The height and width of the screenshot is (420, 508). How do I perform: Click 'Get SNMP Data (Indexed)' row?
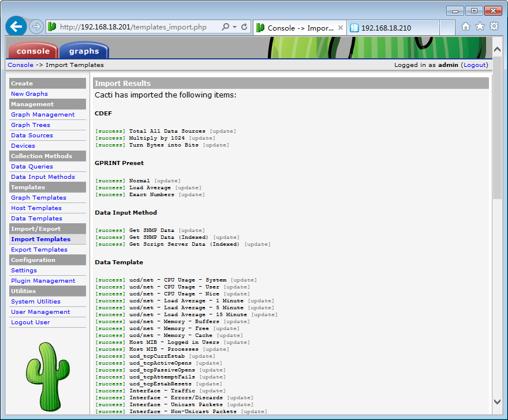pos(167,237)
